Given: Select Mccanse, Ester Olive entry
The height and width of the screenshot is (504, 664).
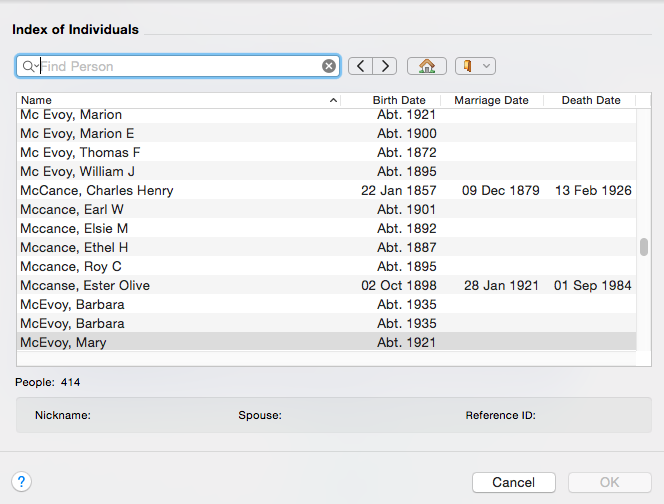Looking at the screenshot, I should 85,285.
